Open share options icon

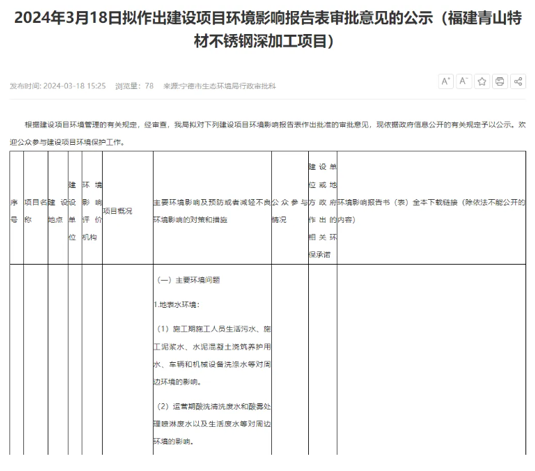pos(518,81)
